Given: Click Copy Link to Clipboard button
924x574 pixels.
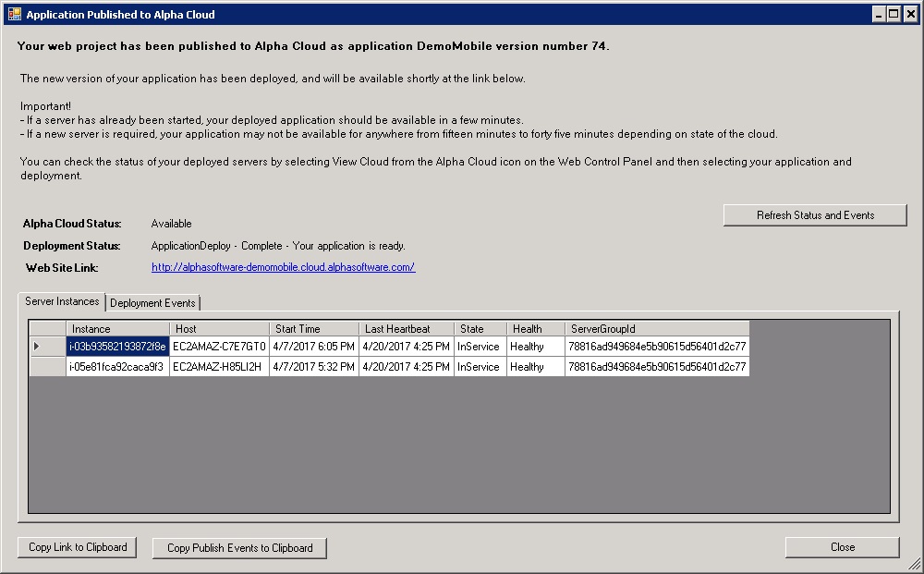Looking at the screenshot, I should (x=78, y=547).
